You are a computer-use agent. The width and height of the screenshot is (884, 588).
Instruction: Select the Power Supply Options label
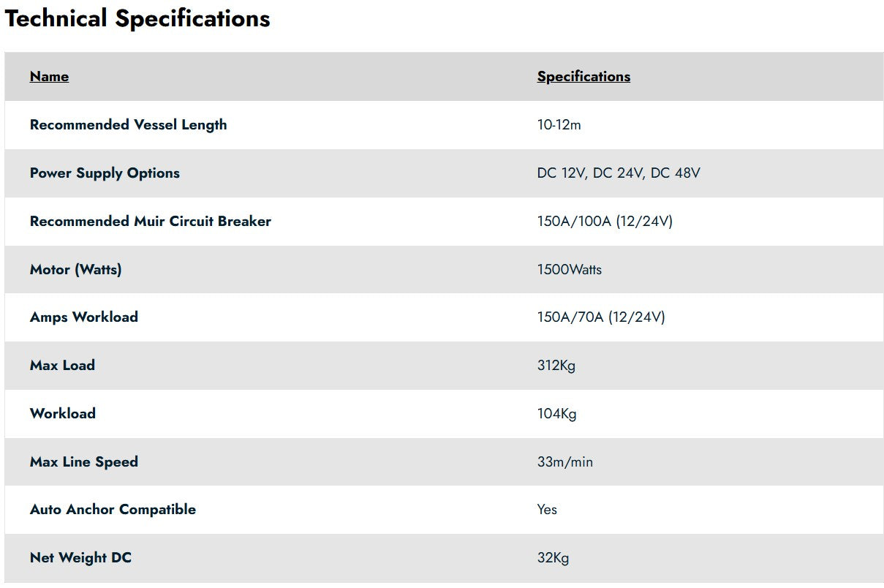tap(105, 173)
